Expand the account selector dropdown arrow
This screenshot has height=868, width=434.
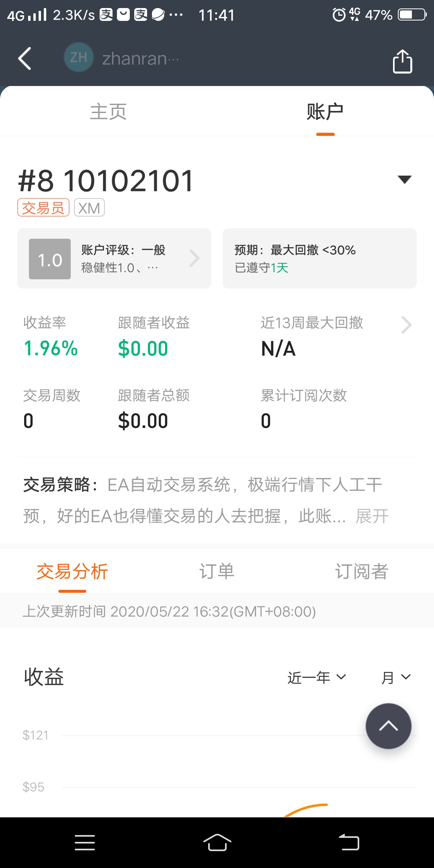(404, 179)
